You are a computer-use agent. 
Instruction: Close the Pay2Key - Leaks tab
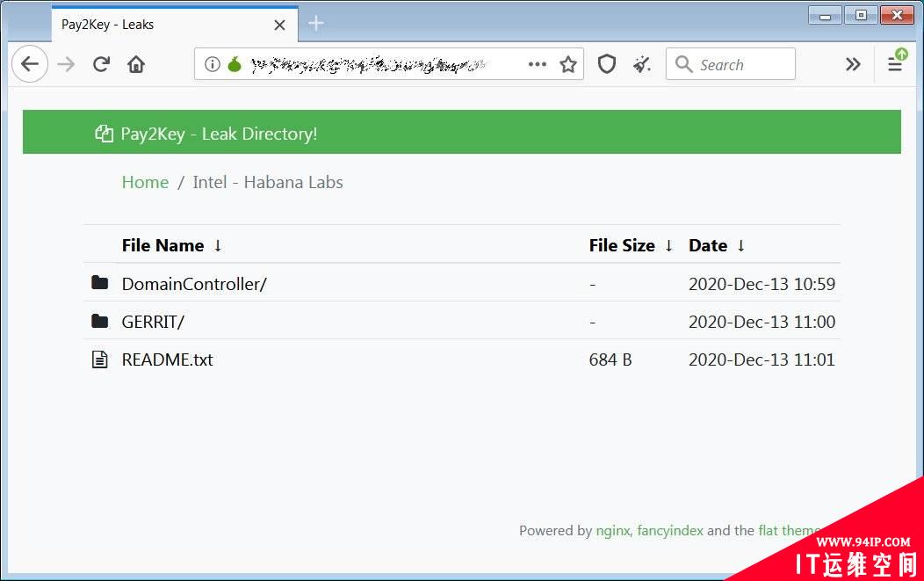(280, 25)
